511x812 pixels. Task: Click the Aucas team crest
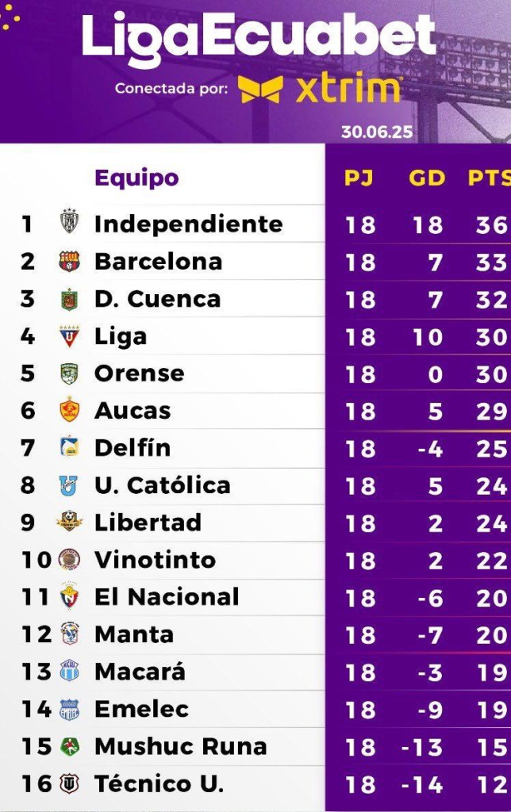[x=68, y=410]
